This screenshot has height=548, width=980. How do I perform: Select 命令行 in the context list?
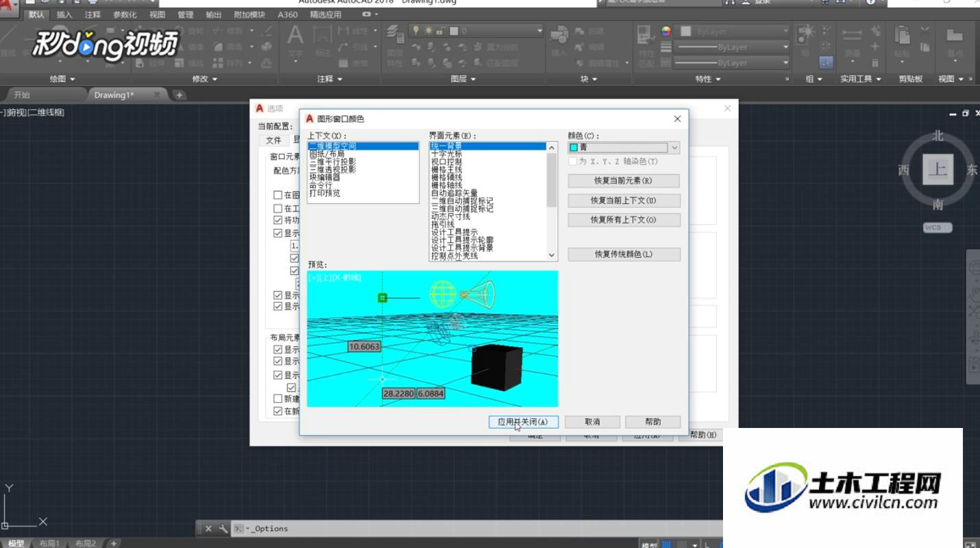pos(321,185)
